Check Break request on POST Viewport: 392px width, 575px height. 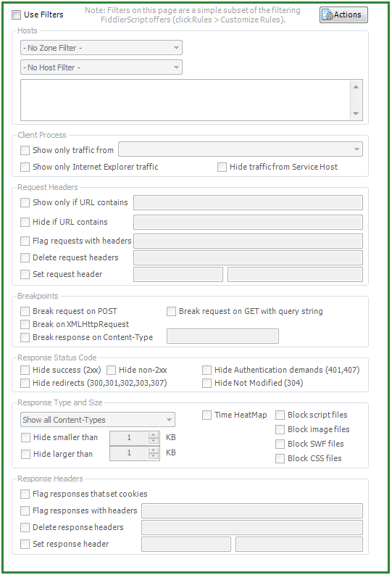pyautogui.click(x=25, y=311)
